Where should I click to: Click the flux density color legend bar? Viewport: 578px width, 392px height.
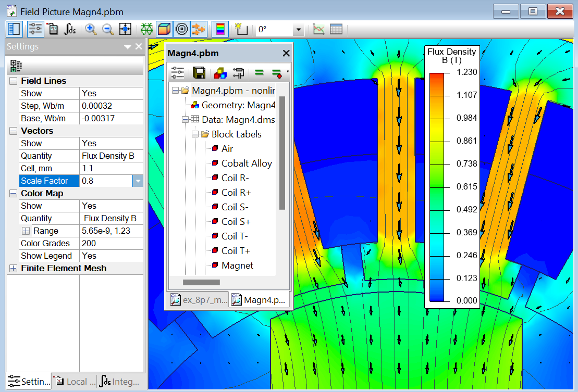tap(436, 187)
